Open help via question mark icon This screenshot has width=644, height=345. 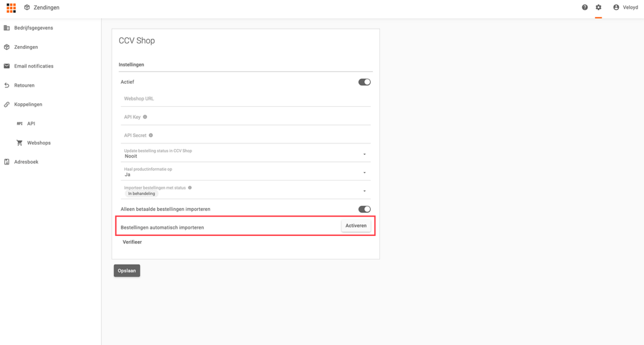coord(585,8)
